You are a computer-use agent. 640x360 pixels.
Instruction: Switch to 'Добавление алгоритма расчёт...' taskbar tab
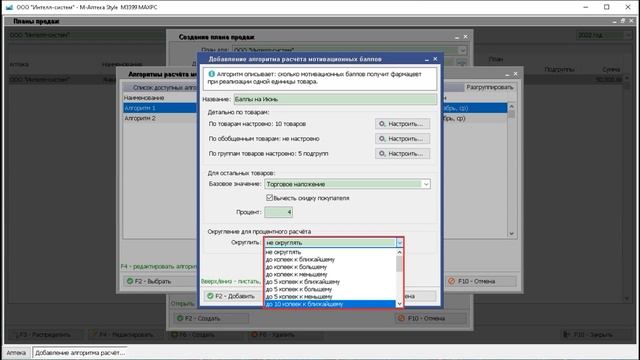tap(80, 353)
